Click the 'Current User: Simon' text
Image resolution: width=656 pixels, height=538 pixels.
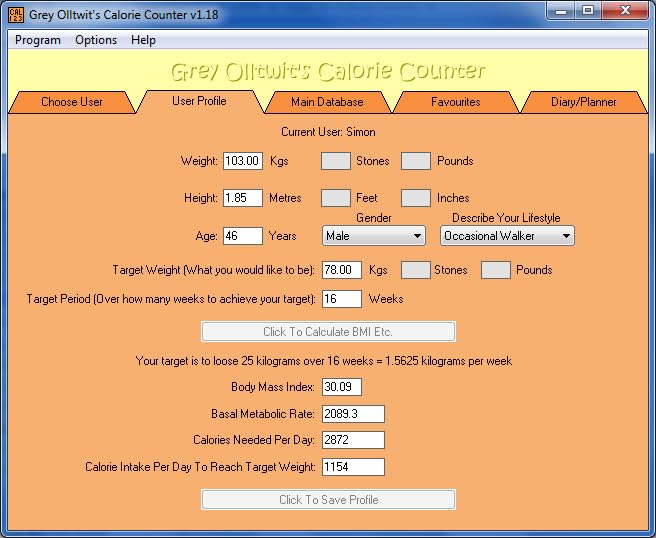pos(328,132)
